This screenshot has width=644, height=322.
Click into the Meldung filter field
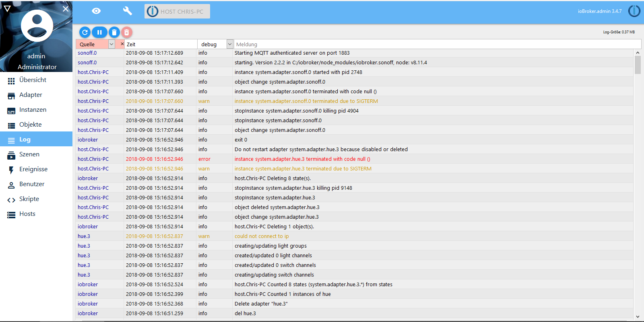click(437, 44)
